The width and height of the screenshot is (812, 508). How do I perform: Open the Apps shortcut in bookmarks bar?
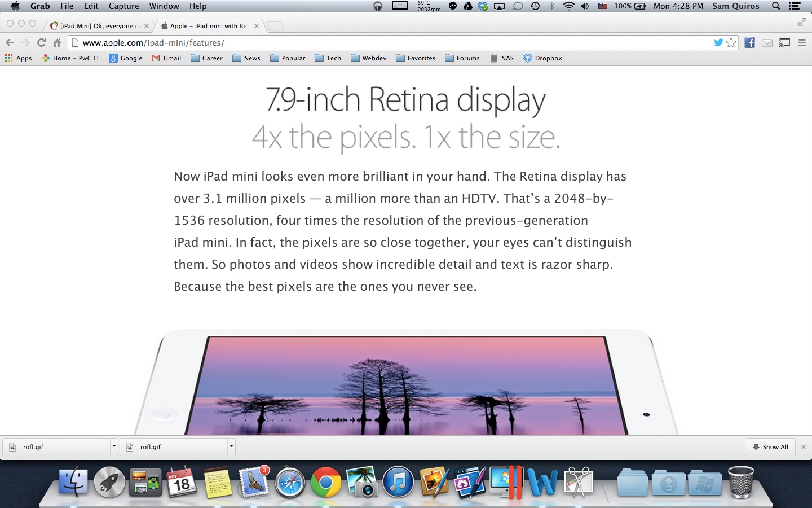(18, 58)
